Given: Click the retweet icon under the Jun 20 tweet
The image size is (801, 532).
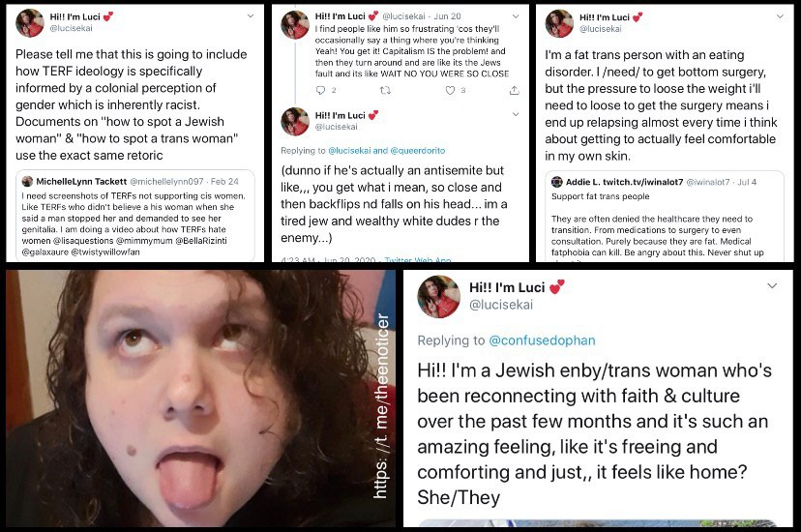Looking at the screenshot, I should [385, 90].
